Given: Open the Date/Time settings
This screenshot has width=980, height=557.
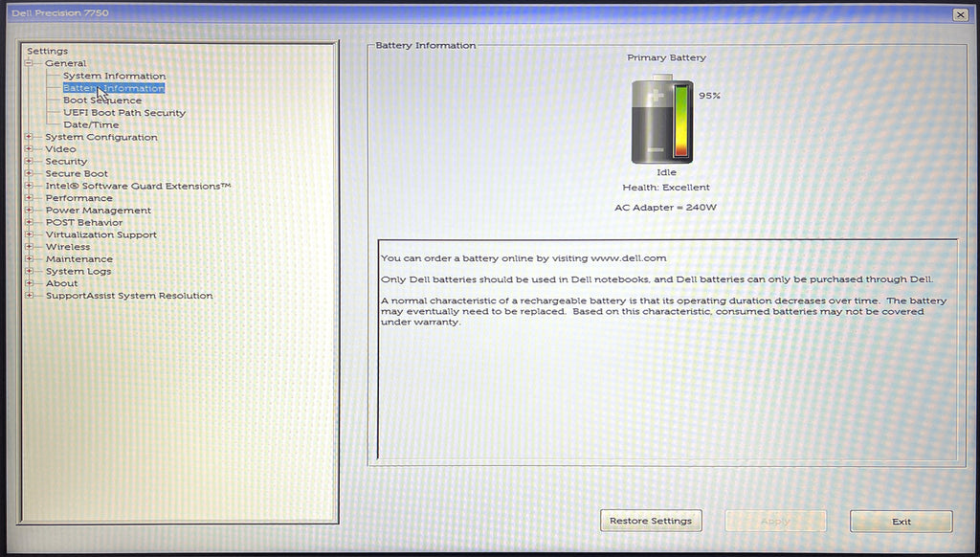Looking at the screenshot, I should coord(91,124).
